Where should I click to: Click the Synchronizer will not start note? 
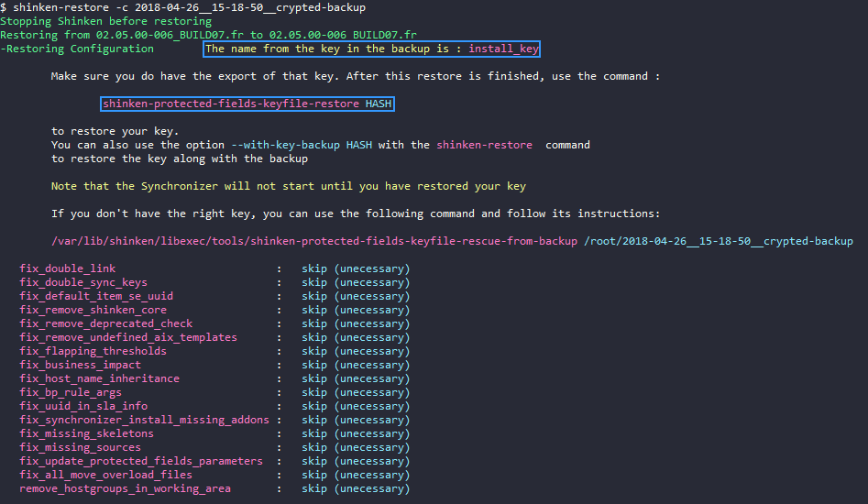[289, 186]
